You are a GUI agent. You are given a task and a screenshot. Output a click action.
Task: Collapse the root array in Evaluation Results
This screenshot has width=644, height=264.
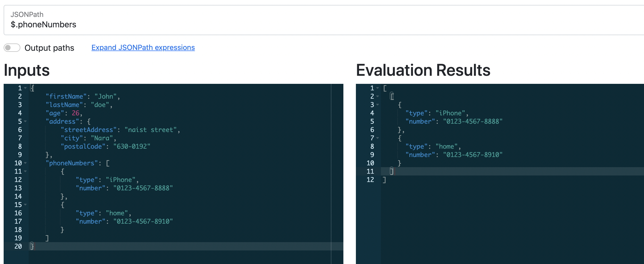point(378,88)
